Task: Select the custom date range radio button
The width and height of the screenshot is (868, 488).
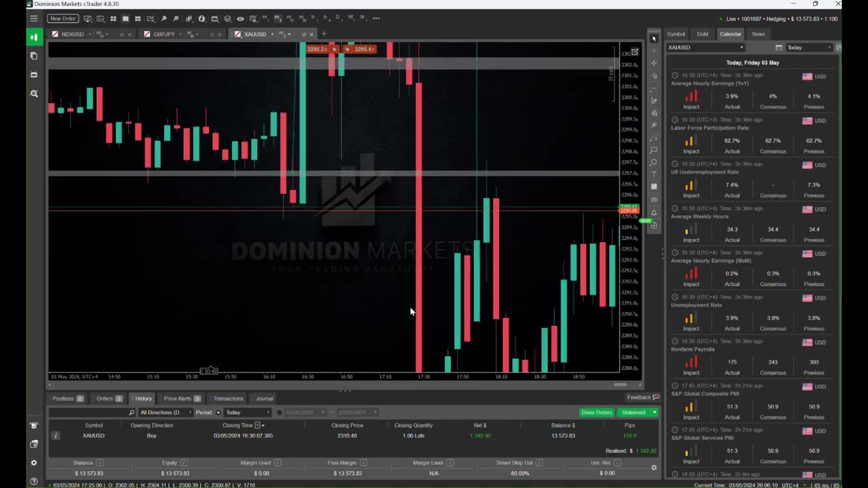Action: coord(279,412)
